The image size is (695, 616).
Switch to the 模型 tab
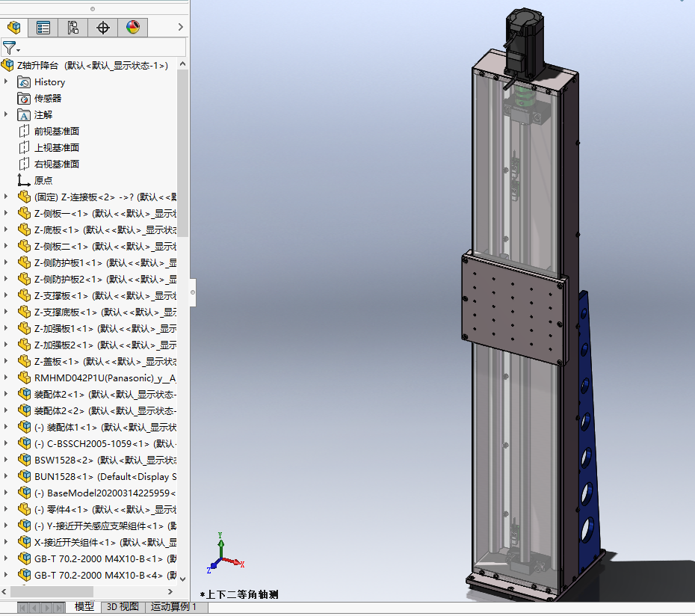click(84, 606)
